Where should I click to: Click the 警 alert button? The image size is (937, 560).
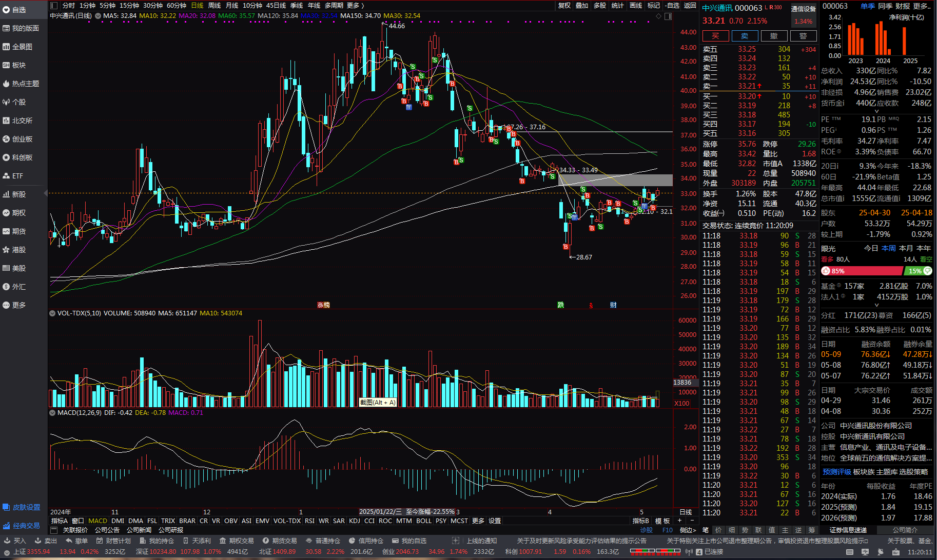tap(803, 36)
